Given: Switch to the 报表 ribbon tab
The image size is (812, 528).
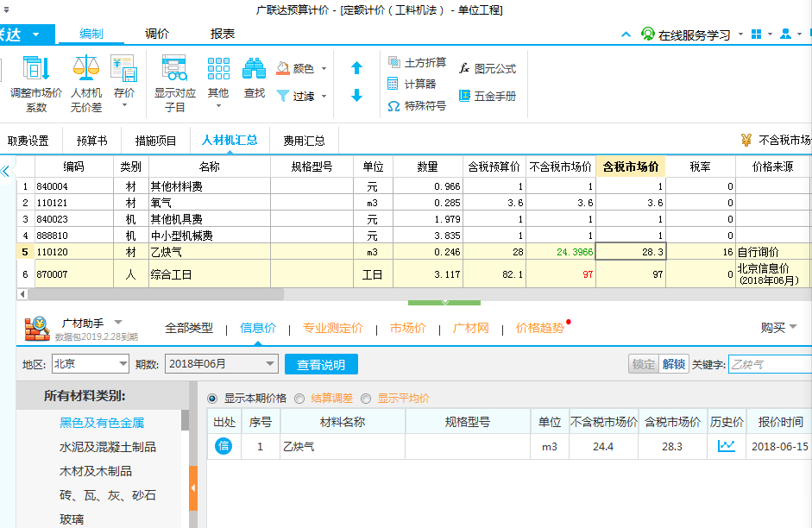Looking at the screenshot, I should [223, 34].
